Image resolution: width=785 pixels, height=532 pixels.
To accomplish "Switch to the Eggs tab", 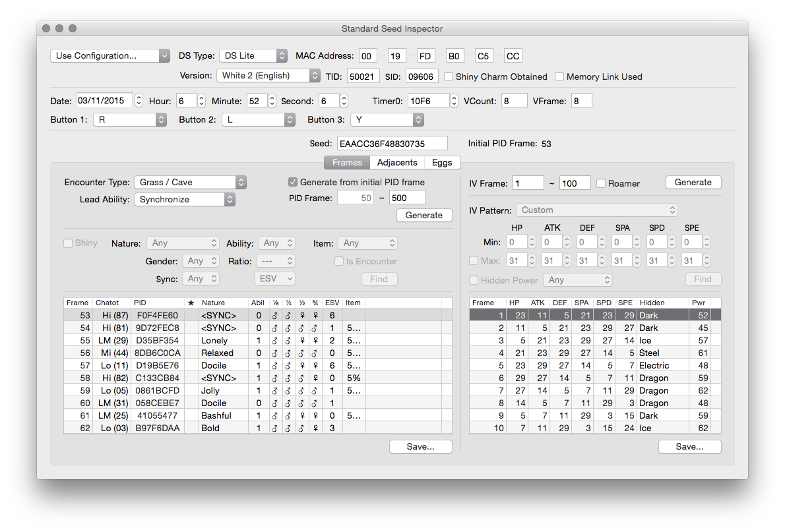I will coord(442,163).
